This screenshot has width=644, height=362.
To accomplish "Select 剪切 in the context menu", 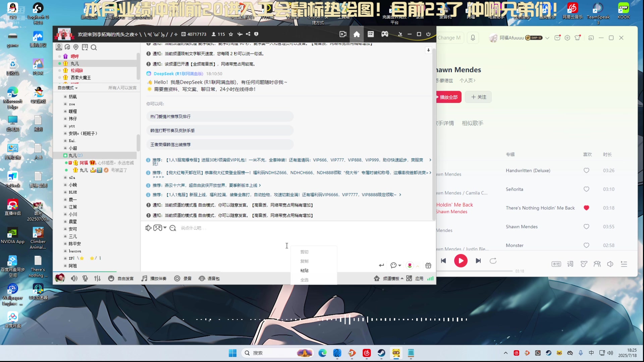I will tap(304, 252).
